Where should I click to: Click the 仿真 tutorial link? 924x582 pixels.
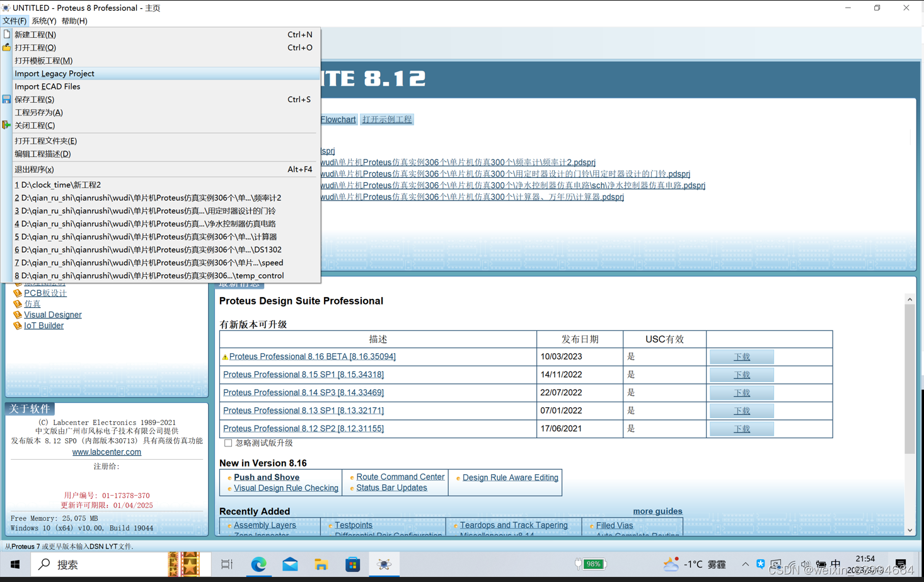(32, 304)
